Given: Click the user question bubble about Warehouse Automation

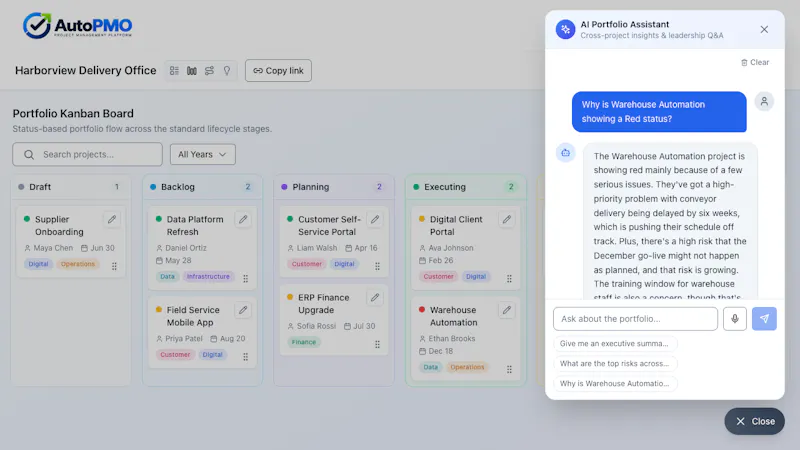Looking at the screenshot, I should point(659,112).
